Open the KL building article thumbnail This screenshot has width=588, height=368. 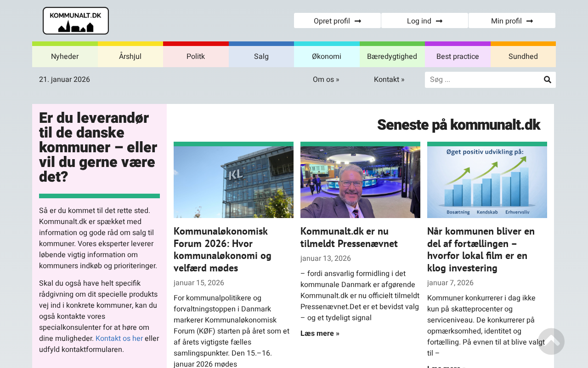[x=233, y=182]
